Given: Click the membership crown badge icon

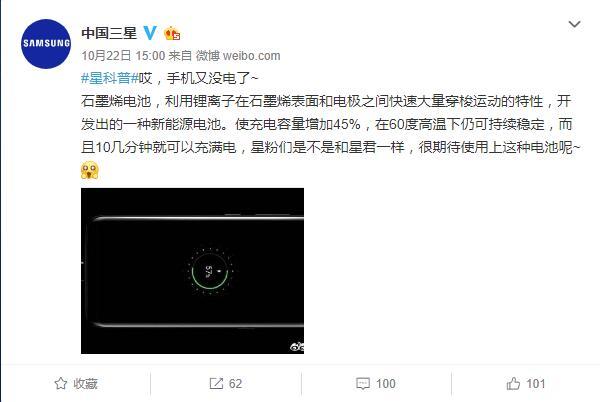Looking at the screenshot, I should [x=172, y=34].
